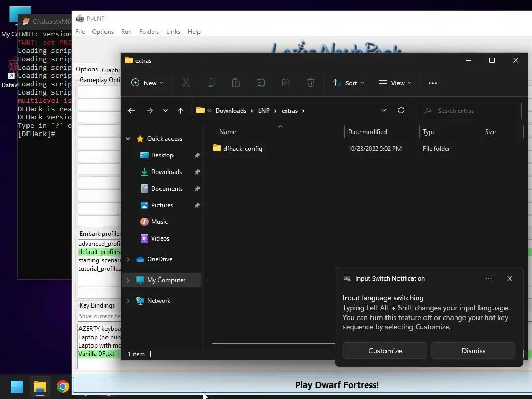Click the Delete trash icon in toolbar
The width and height of the screenshot is (532, 399).
(x=311, y=83)
